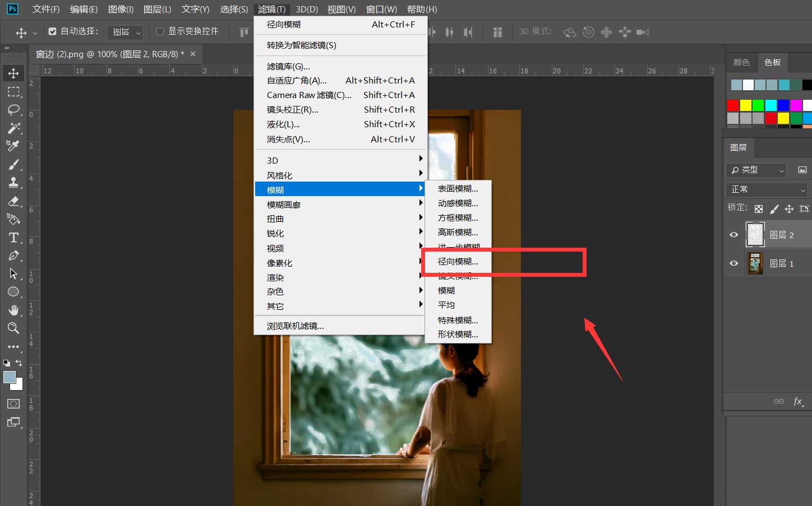This screenshot has height=506, width=812.
Task: Expand the 风格化 submenu
Action: point(340,175)
